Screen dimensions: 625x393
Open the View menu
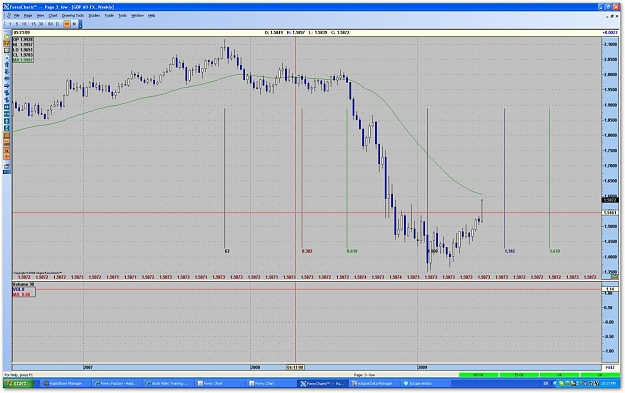point(40,16)
